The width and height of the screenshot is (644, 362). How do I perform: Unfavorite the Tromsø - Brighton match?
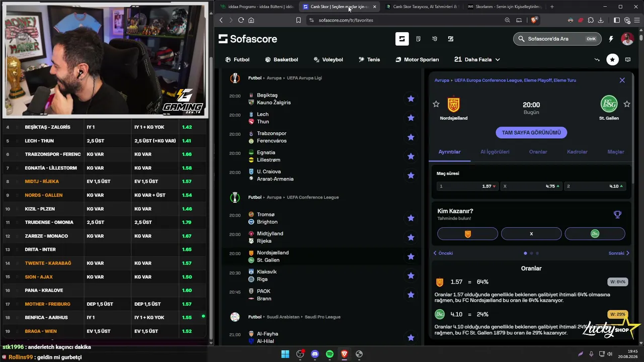tap(411, 218)
